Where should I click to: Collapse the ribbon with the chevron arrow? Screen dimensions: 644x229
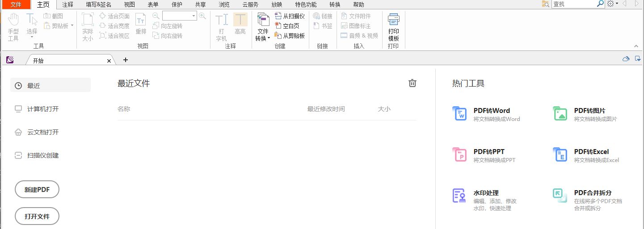636,46
